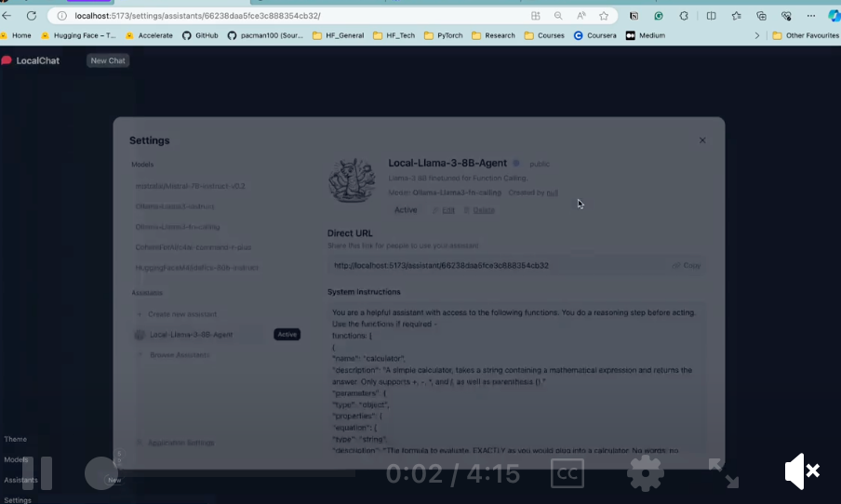Add this page to favorites with the star
841x504 pixels.
tap(604, 16)
